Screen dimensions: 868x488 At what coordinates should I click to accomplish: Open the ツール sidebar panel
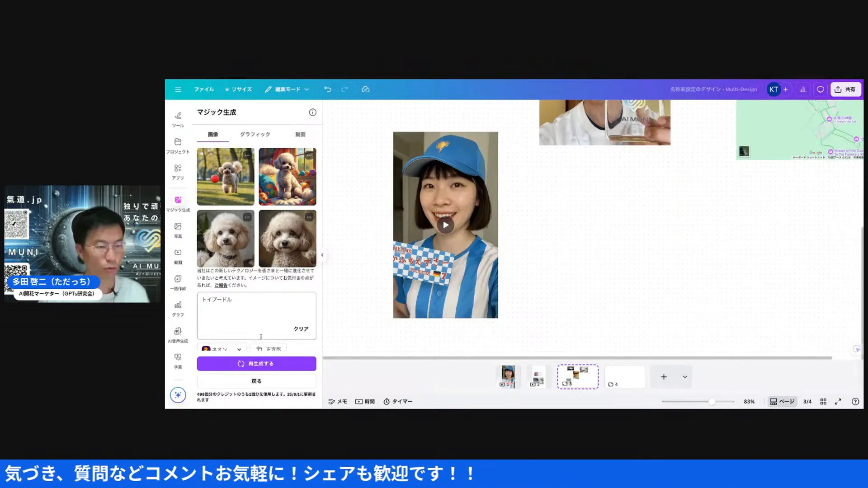pos(178,119)
